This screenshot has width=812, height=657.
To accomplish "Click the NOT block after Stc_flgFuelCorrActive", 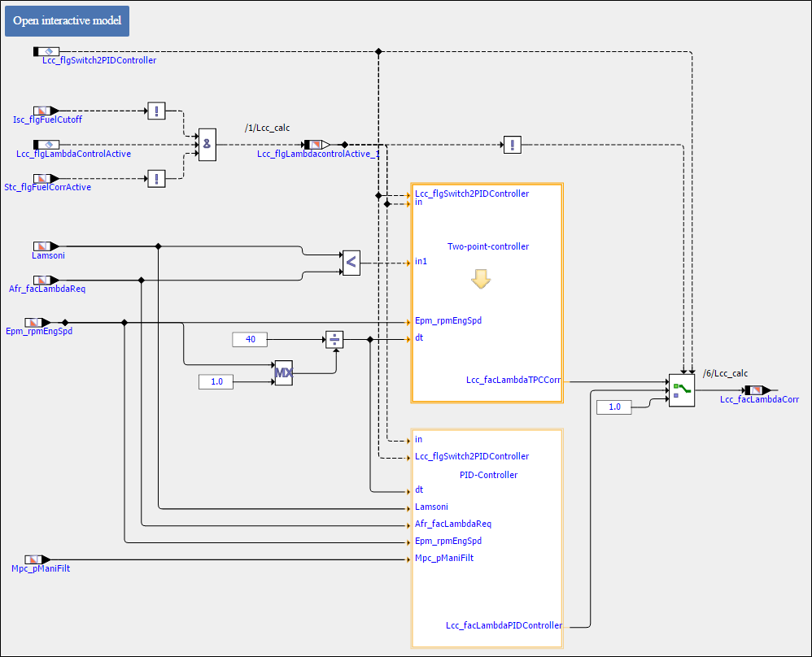I will [156, 179].
